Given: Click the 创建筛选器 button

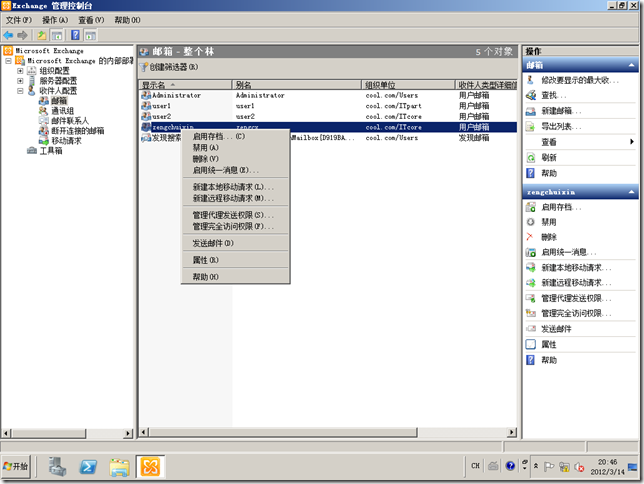Looking at the screenshot, I should pyautogui.click(x=174, y=67).
